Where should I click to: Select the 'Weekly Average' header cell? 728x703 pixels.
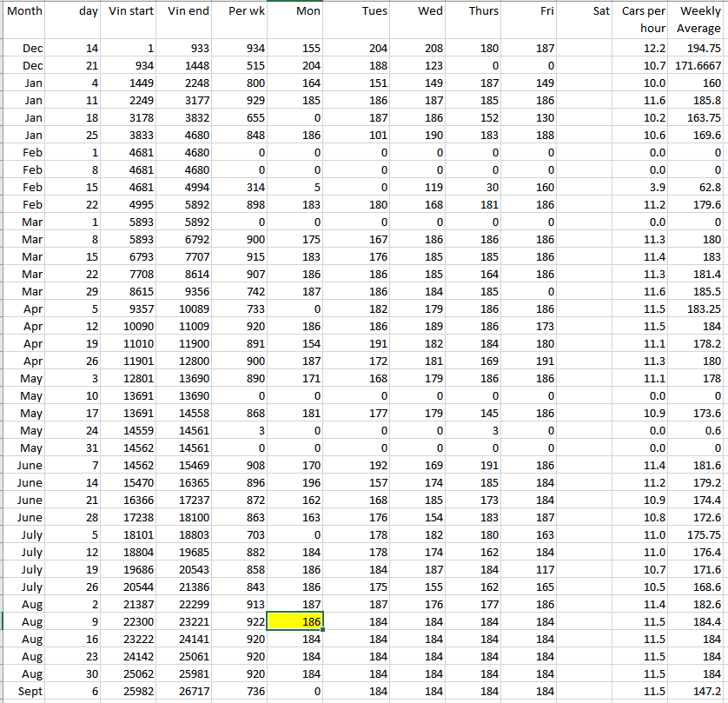699,19
